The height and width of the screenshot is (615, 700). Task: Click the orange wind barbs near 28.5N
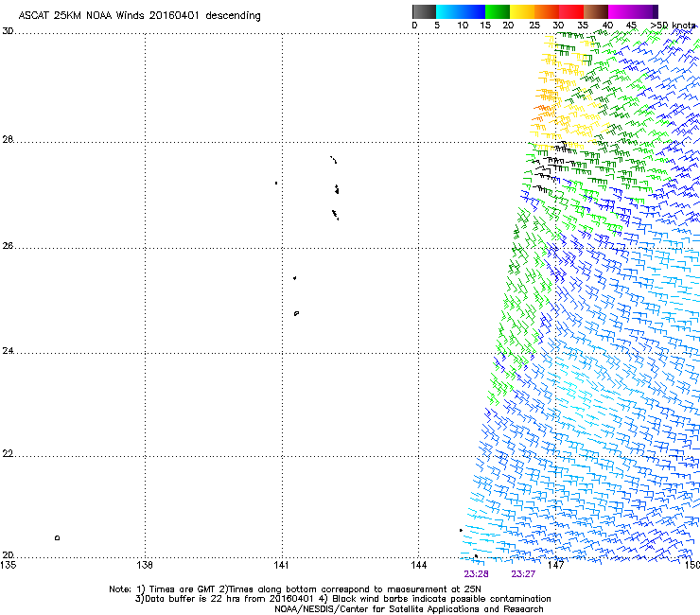[543, 112]
